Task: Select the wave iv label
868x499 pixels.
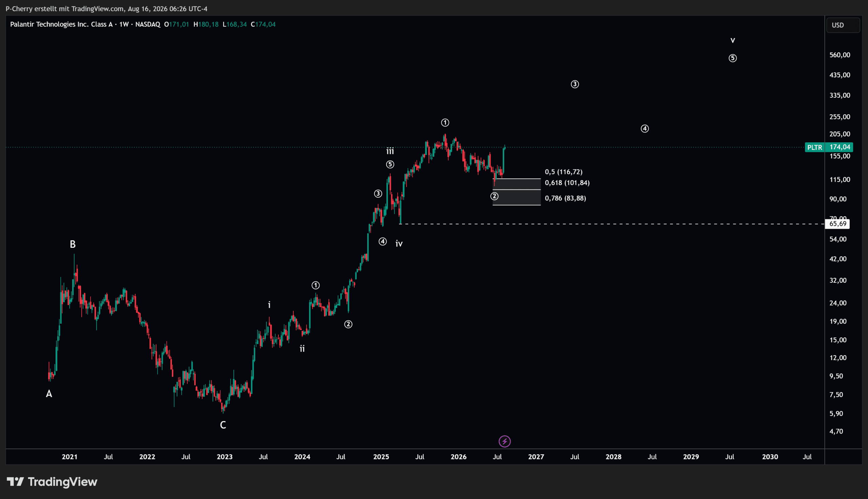Action: tap(399, 243)
